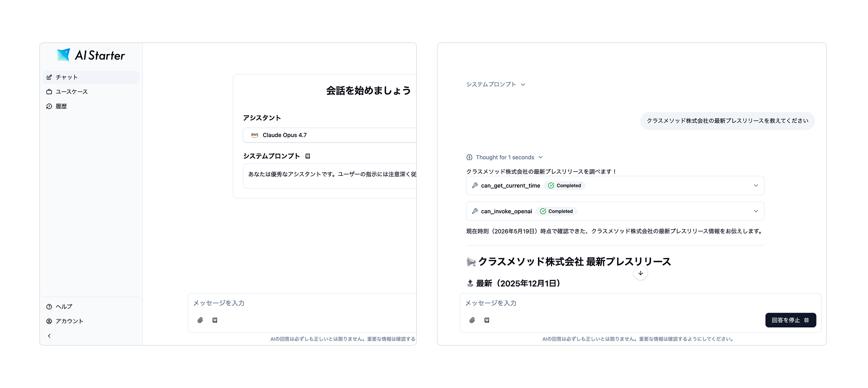Click the prompt book icon in left message box
Viewport: 868px width, 388px height.
click(215, 320)
